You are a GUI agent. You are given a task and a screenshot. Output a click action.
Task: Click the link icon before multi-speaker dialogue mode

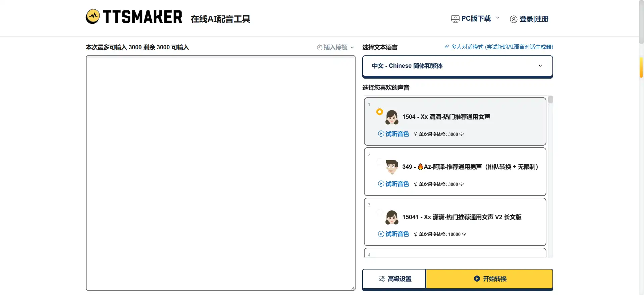click(x=447, y=47)
